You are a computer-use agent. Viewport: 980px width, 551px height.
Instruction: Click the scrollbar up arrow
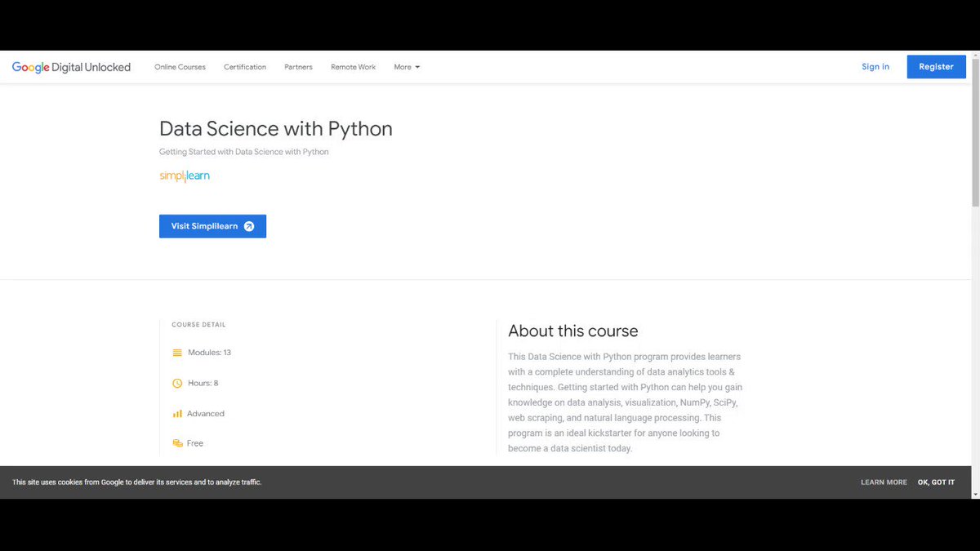pyautogui.click(x=975, y=56)
